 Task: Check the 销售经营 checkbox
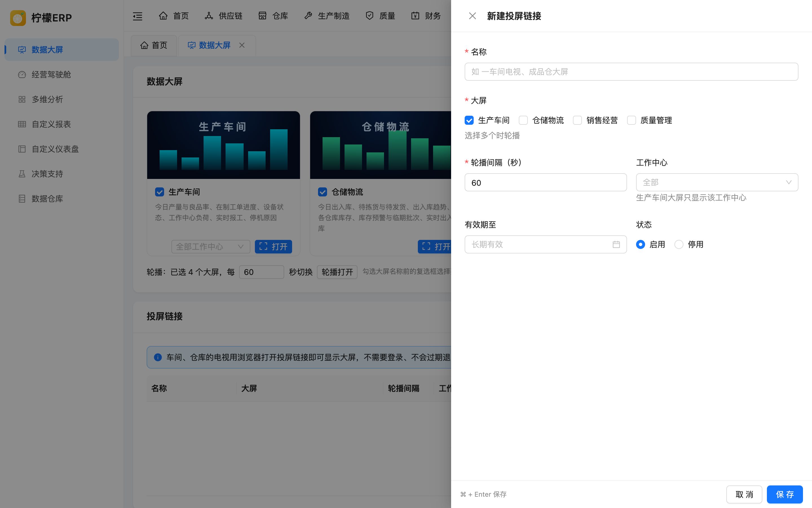click(x=577, y=120)
